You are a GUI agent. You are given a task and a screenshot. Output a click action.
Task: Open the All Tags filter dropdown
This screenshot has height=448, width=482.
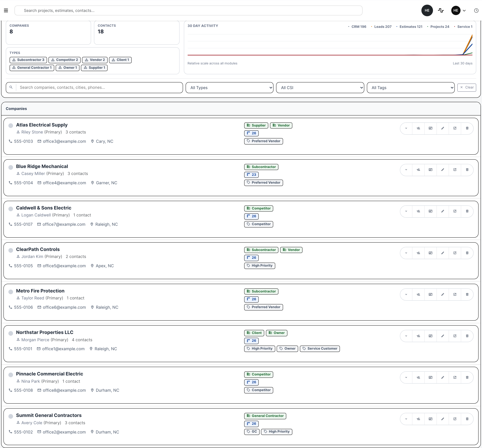411,87
